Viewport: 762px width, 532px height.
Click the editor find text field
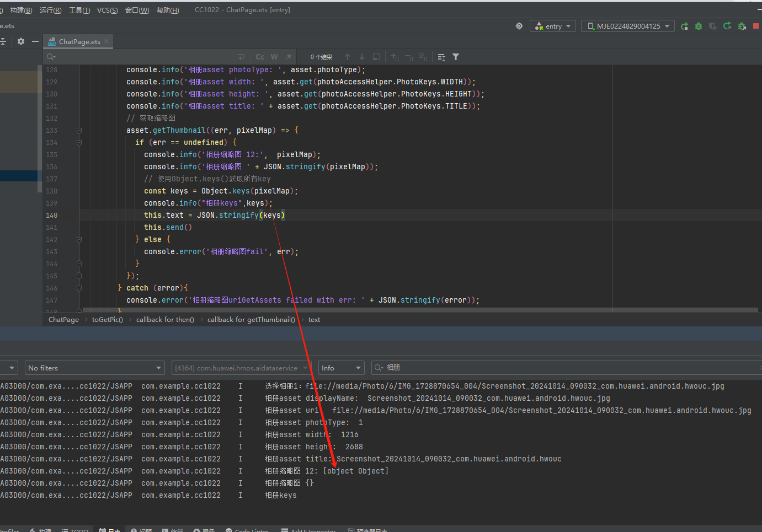click(146, 57)
